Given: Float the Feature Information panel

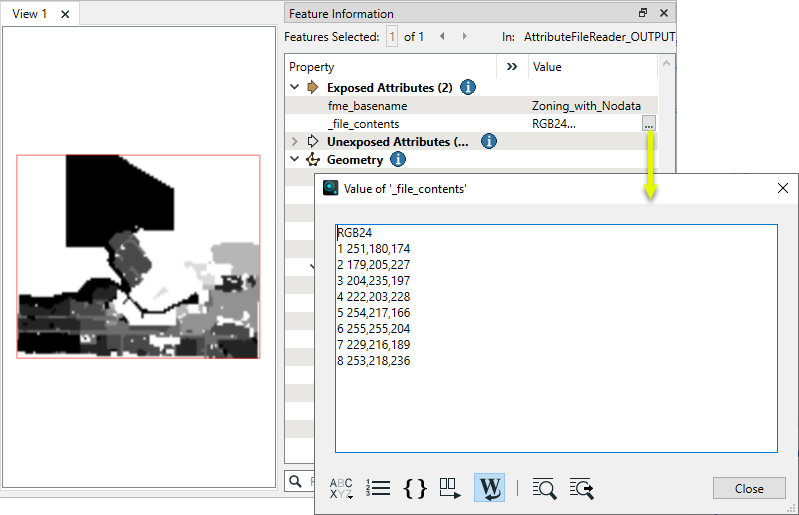Looking at the screenshot, I should 642,13.
